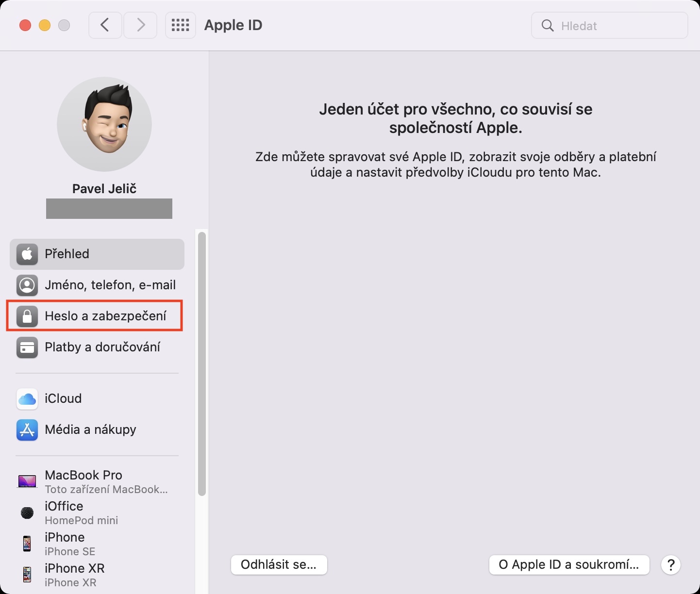
Task: Focus the Hledat search field
Action: pyautogui.click(x=610, y=25)
